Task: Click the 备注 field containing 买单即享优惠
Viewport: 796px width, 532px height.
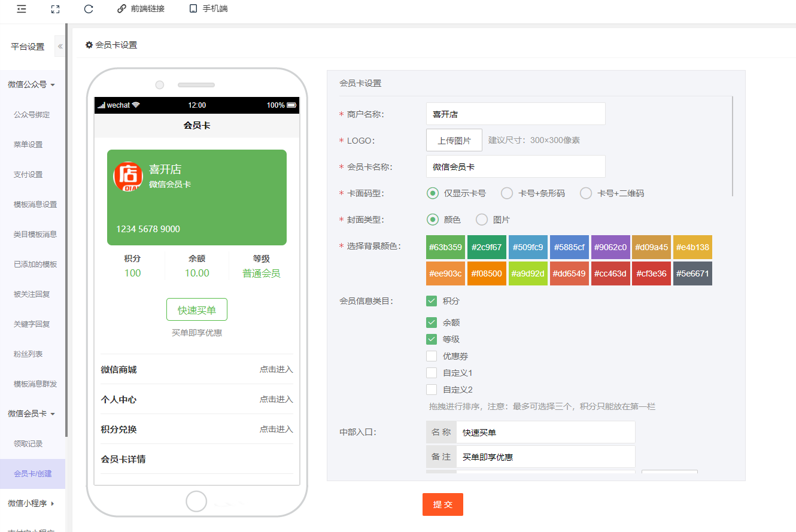Action: (545, 457)
